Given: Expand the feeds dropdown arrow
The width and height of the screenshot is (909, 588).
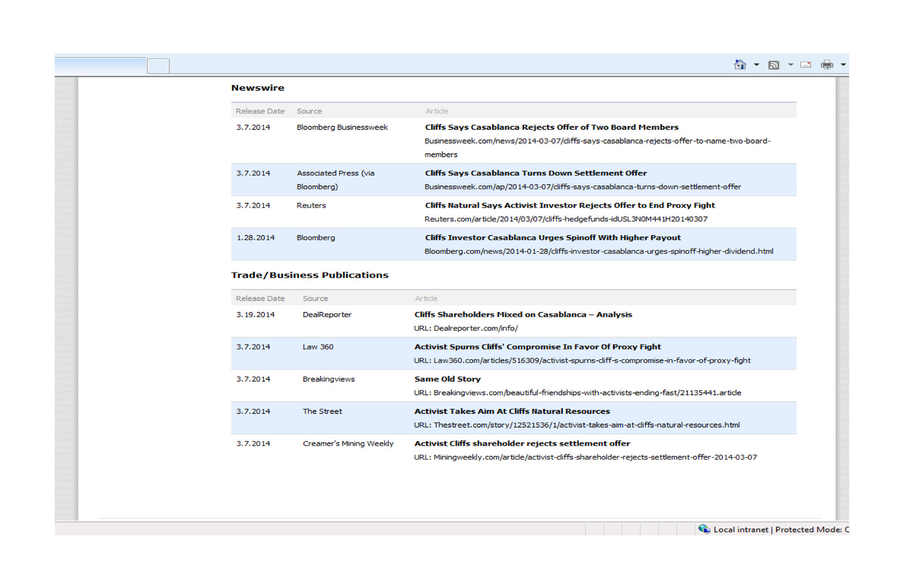Looking at the screenshot, I should coord(791,65).
